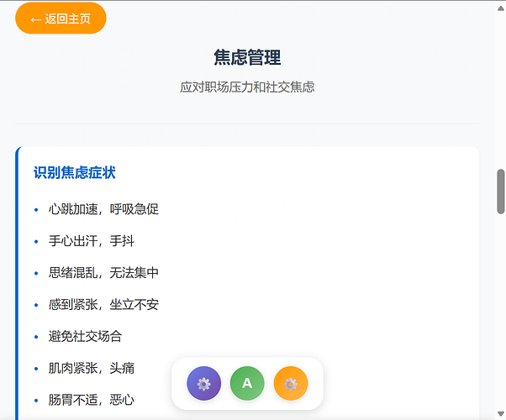Viewport: 506px width, 420px height.
Task: Select the list item 心跳加速，呼吸急促
Action: point(103,209)
